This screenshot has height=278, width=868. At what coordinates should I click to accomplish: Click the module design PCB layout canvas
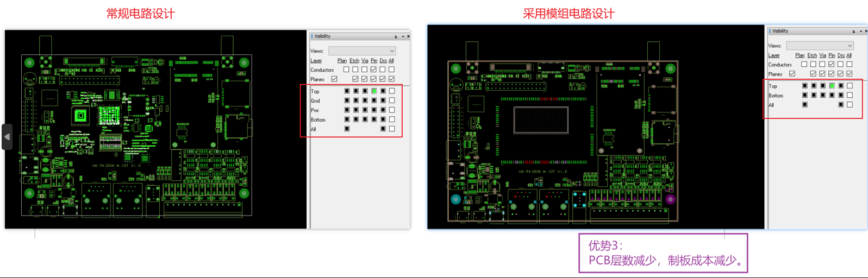(596, 127)
